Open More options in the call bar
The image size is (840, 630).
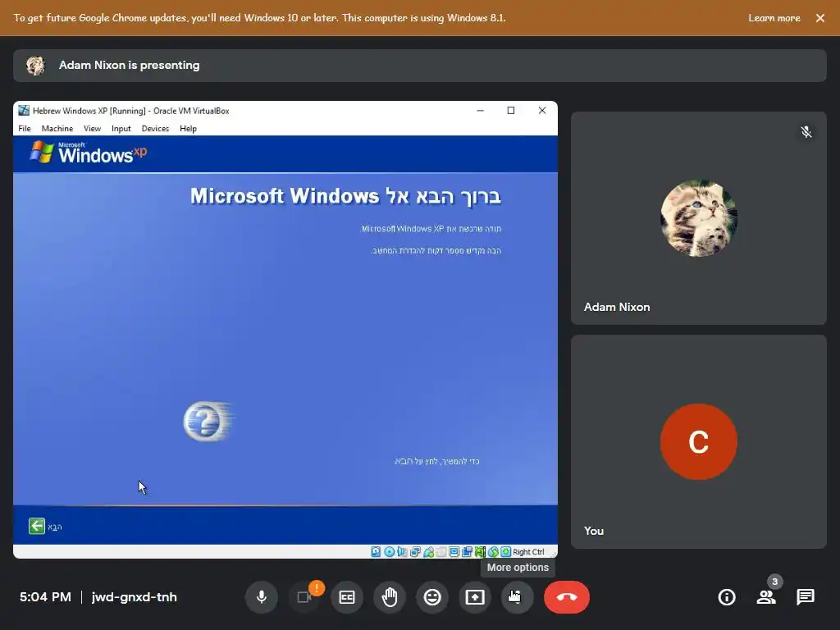(518, 597)
